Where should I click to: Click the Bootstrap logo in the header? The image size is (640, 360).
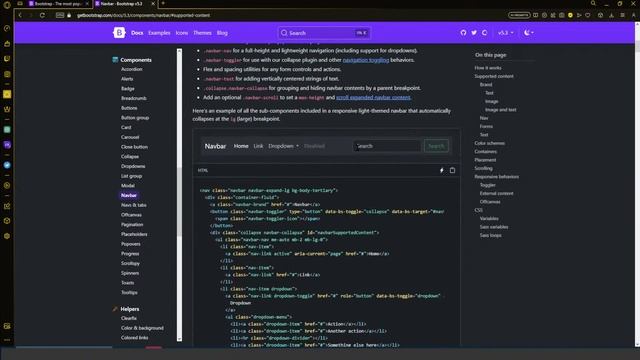(119, 33)
